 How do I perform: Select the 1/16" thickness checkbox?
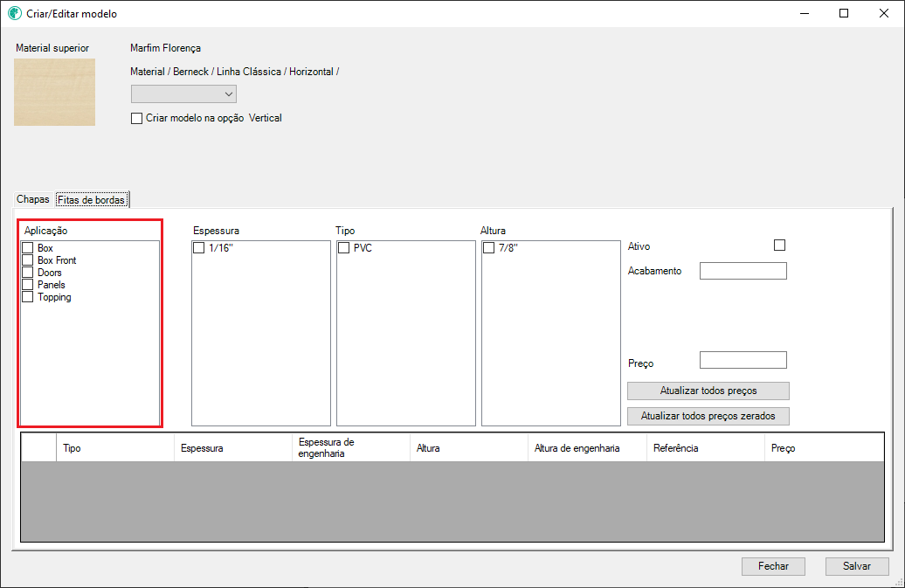[199, 248]
